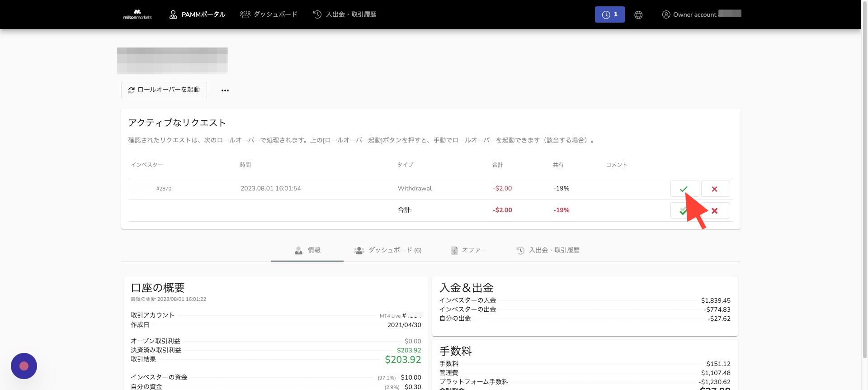Image resolution: width=868 pixels, height=390 pixels.
Task: Click the 口座の概要 heading
Action: point(158,288)
